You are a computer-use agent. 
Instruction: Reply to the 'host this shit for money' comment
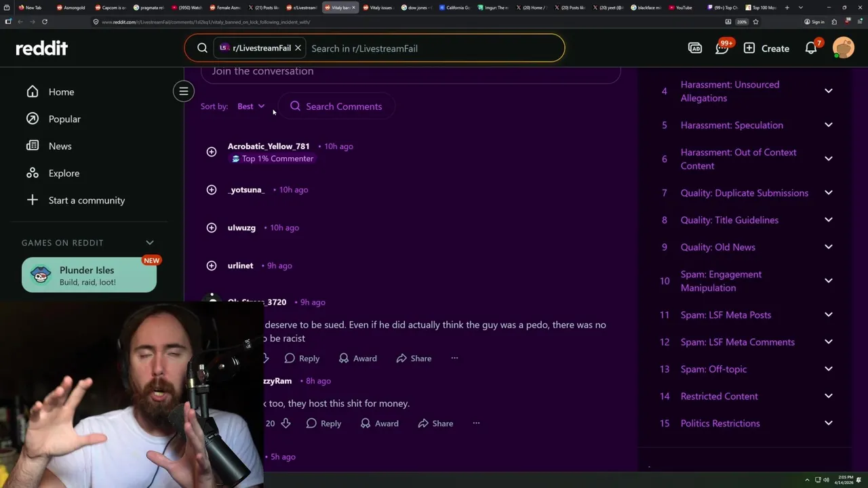point(323,424)
